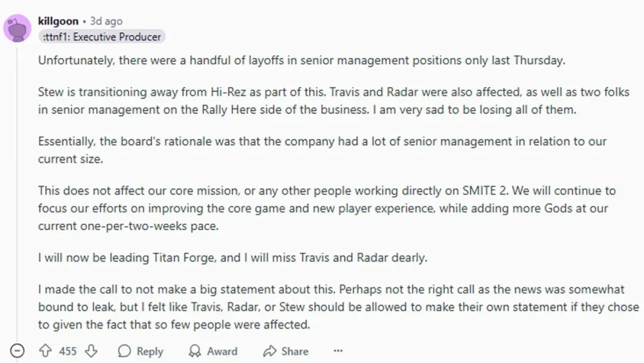Click the sentence about leading Titan Forge
Screen dimensions: 644x363
[232, 258]
